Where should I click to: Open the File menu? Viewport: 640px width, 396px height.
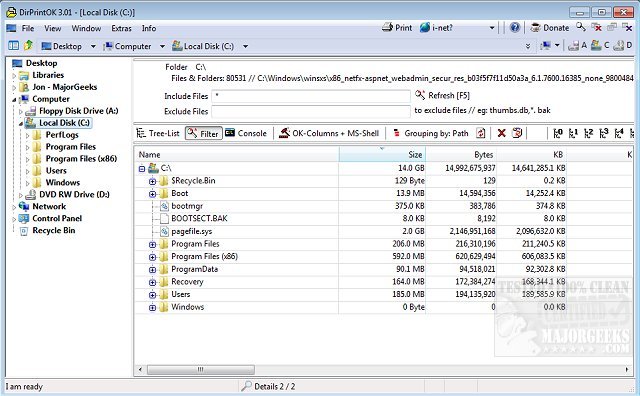coord(28,28)
